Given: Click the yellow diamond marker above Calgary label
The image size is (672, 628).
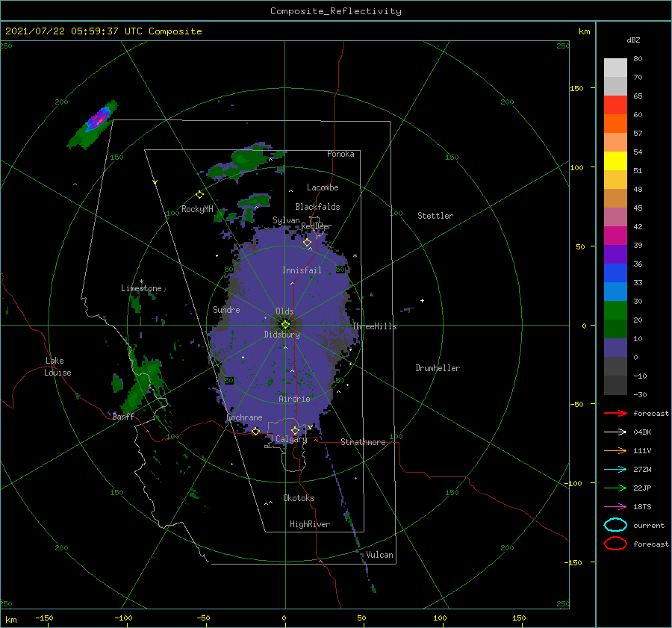Looking at the screenshot, I should point(295,430).
